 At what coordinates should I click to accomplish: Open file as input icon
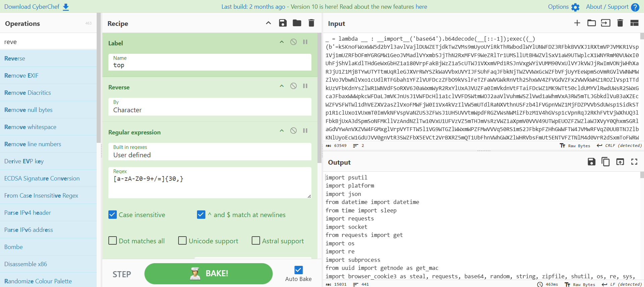coord(606,23)
